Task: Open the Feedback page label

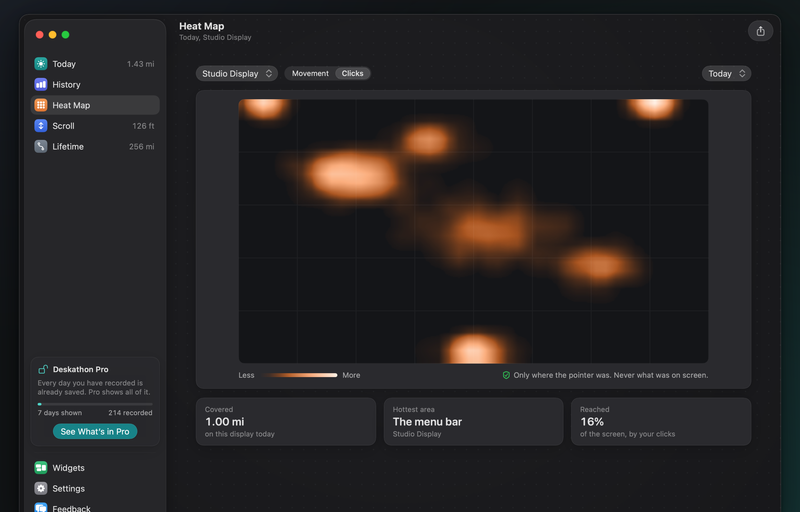Action: pyautogui.click(x=71, y=508)
